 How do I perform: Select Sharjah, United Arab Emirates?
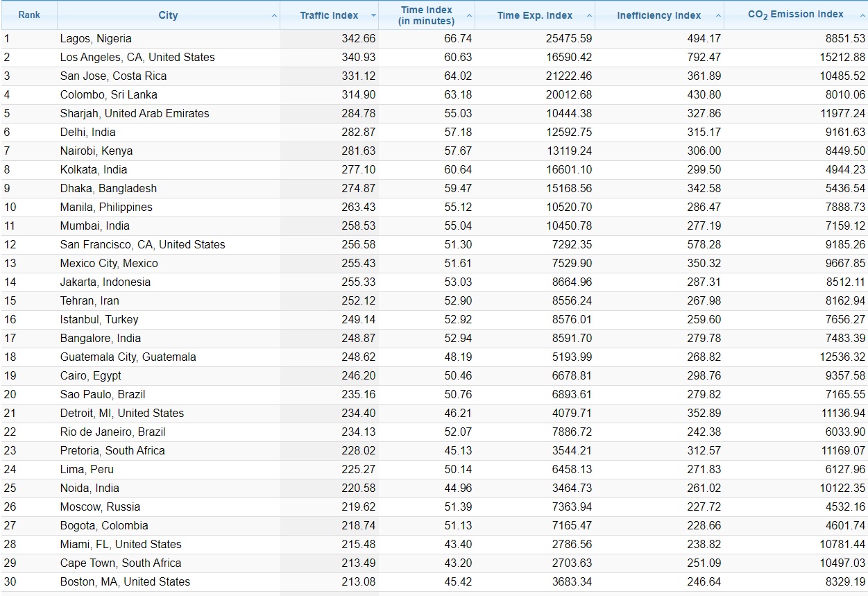pyautogui.click(x=135, y=113)
